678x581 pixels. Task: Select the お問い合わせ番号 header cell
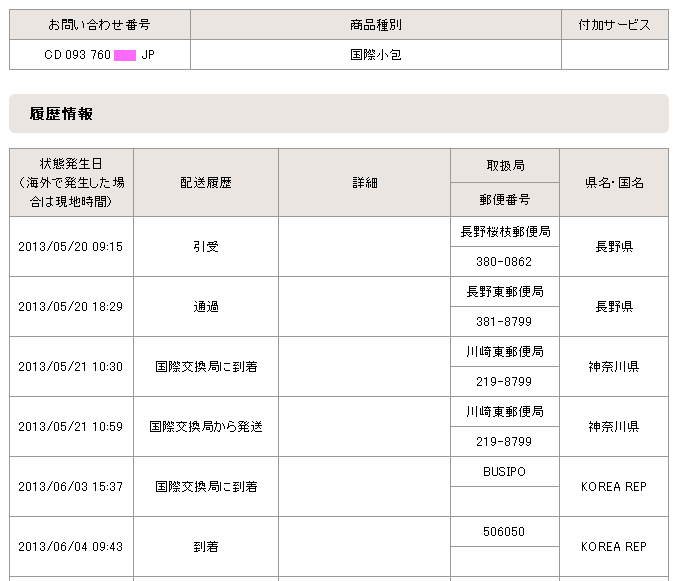tap(99, 25)
